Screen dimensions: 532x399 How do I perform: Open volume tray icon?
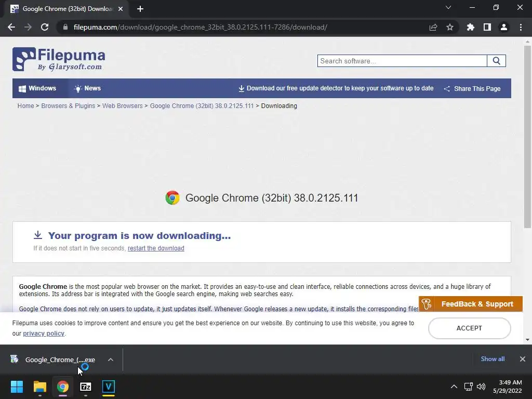click(481, 387)
